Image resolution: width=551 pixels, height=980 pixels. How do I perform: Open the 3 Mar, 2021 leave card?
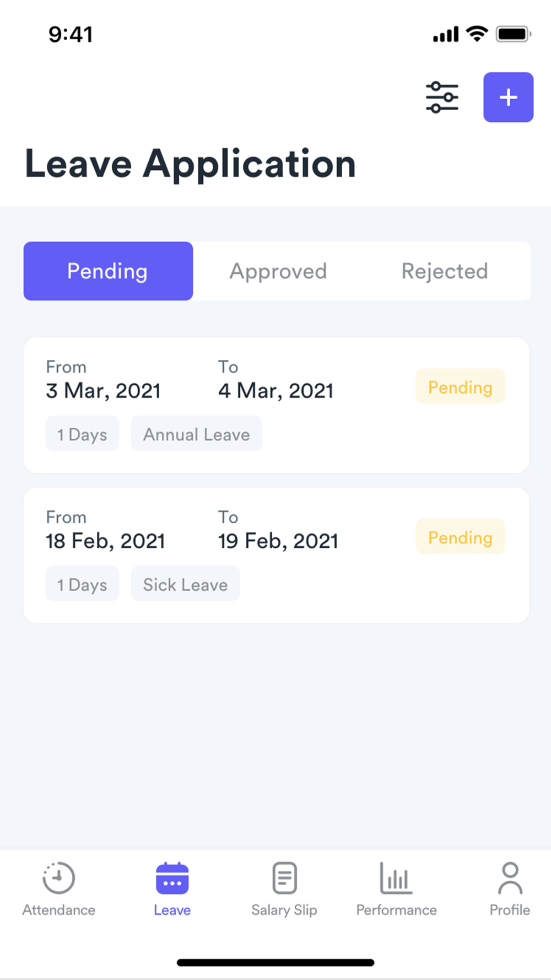pos(276,405)
